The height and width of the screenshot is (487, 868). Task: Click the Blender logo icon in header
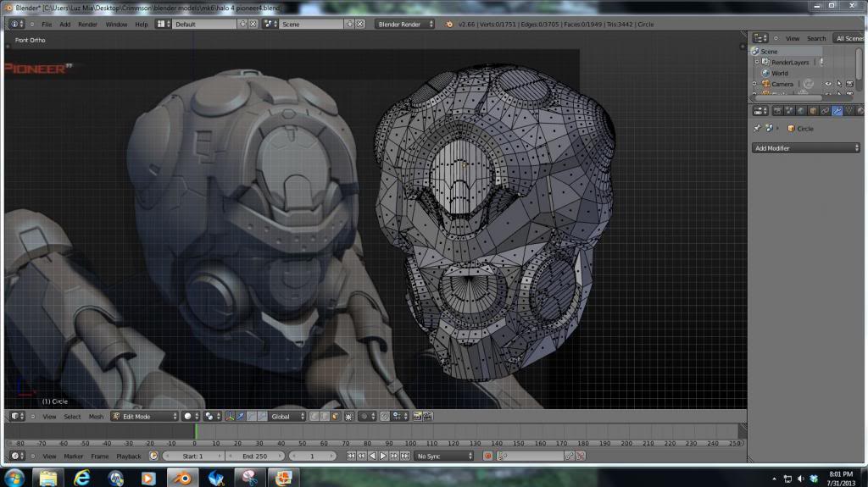click(x=449, y=25)
